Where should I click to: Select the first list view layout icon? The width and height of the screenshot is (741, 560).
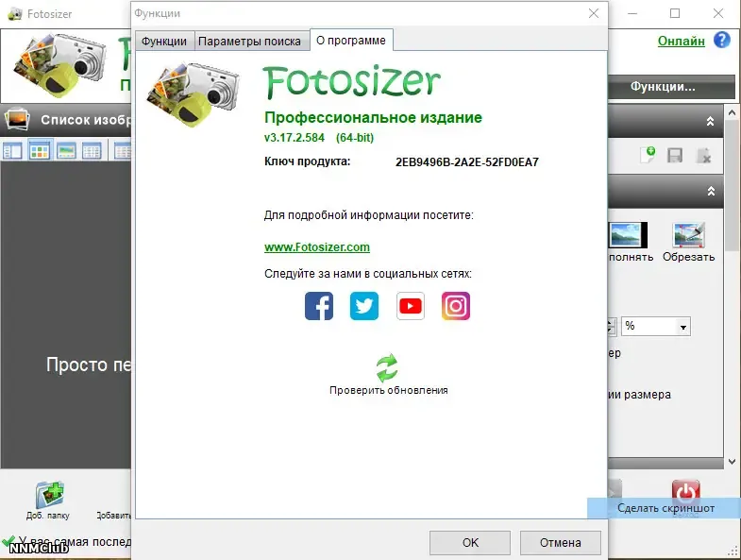point(12,151)
